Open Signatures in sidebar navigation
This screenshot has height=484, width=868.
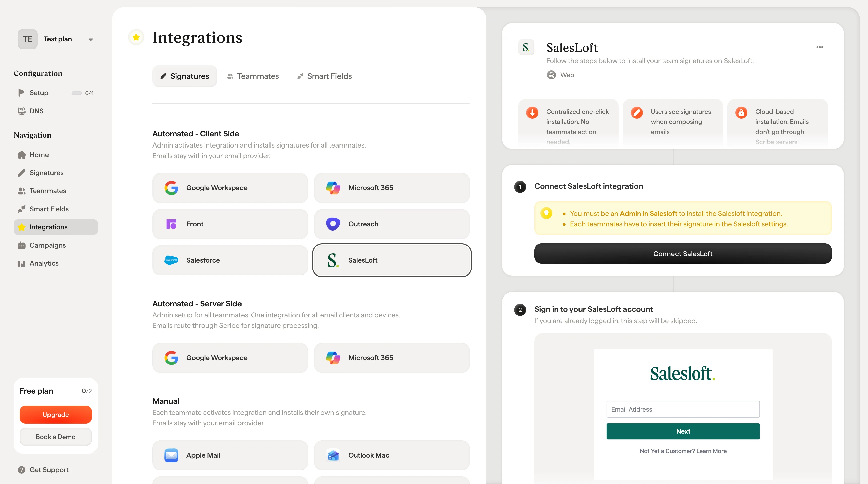tap(56, 173)
